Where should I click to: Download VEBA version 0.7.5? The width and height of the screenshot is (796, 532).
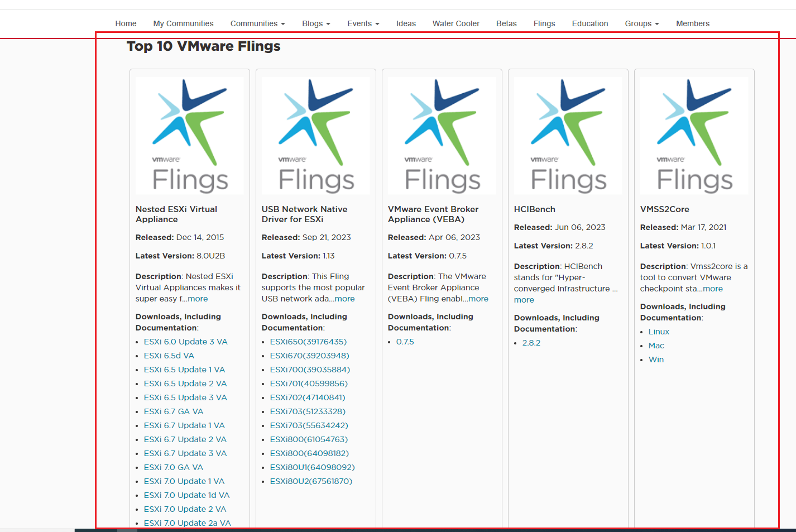coord(405,342)
